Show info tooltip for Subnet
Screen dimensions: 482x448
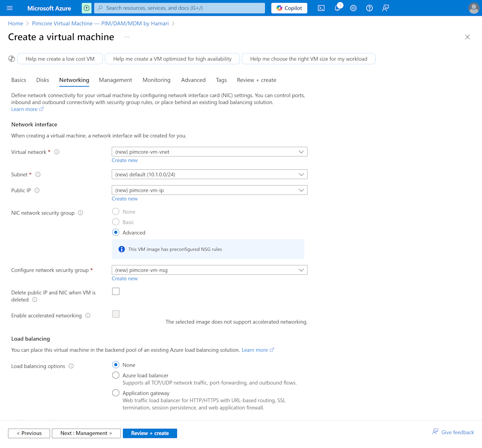(38, 175)
